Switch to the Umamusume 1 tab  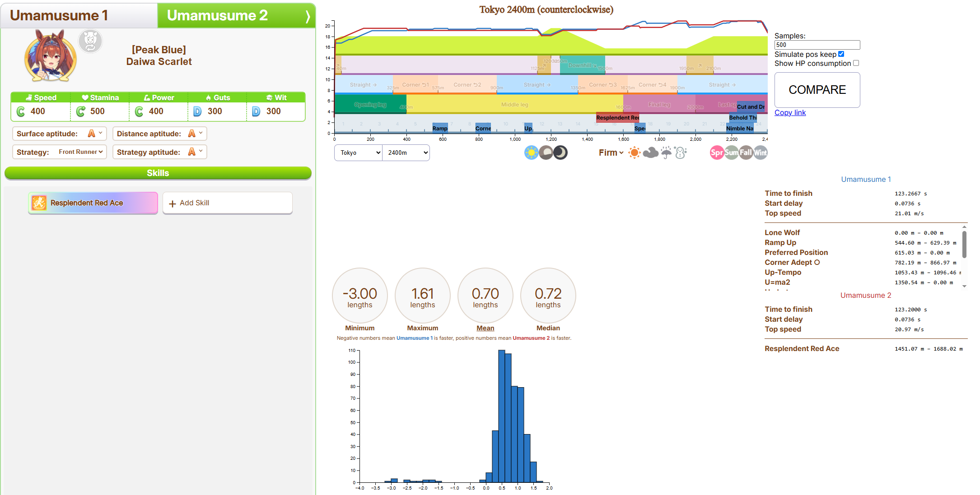coord(79,15)
